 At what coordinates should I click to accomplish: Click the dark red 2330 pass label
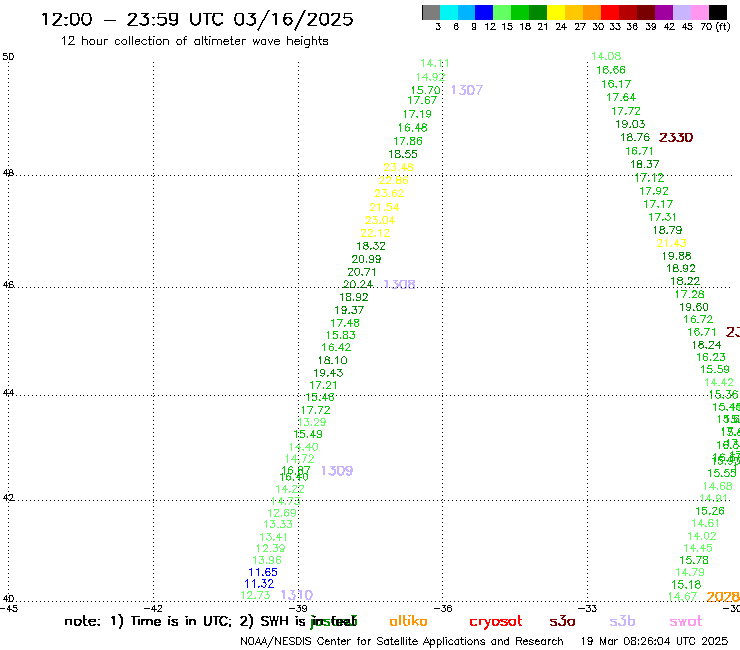tap(676, 137)
